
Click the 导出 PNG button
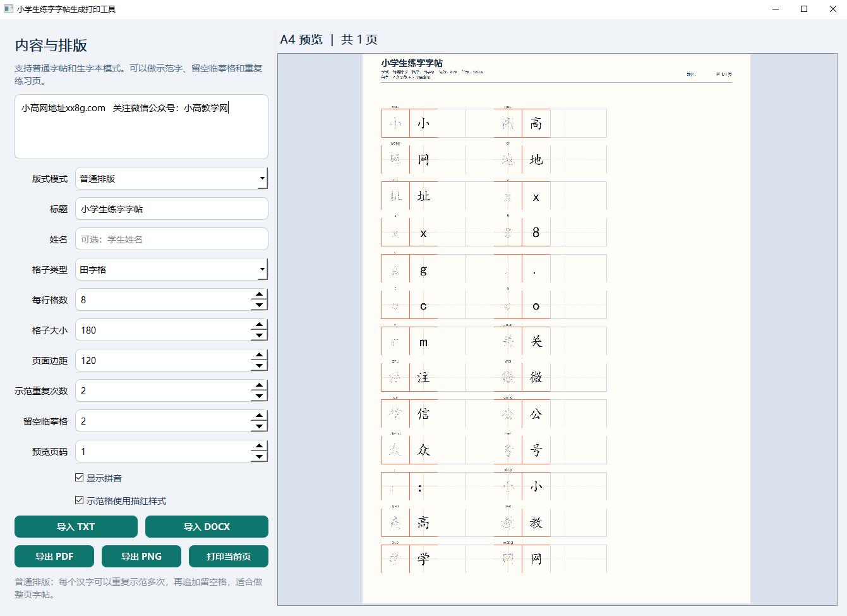(141, 556)
